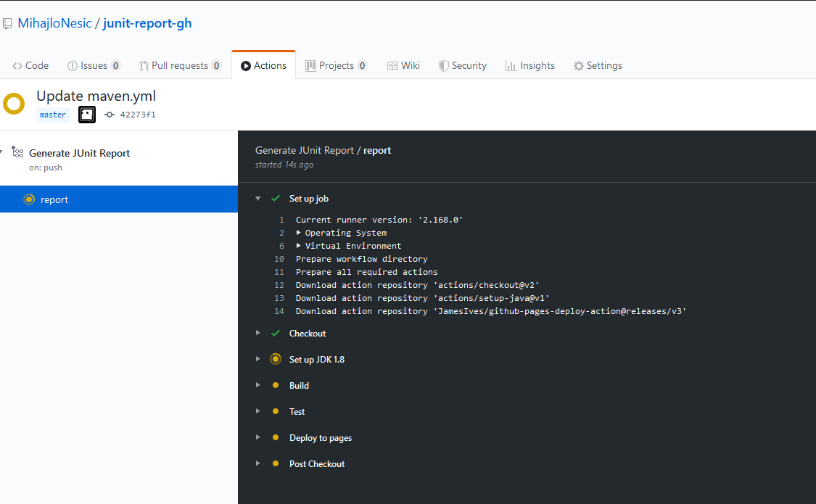Click log line 'Prepare all required actions'
Viewport: 816px width, 504px height.
[367, 272]
